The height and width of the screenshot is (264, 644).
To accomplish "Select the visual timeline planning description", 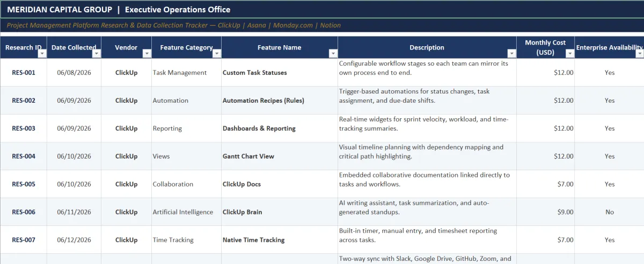I will click(x=427, y=156).
